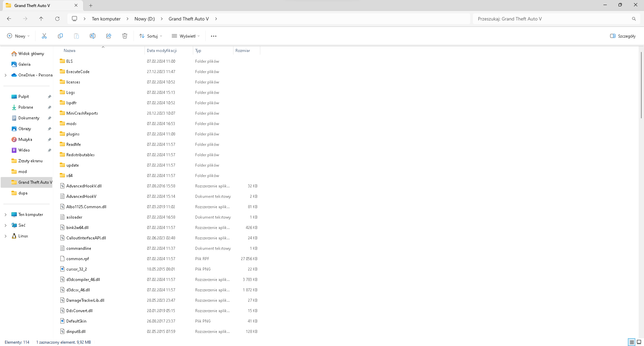The image size is (644, 346).
Task: Click the monitor icon in address bar
Action: pos(74,19)
